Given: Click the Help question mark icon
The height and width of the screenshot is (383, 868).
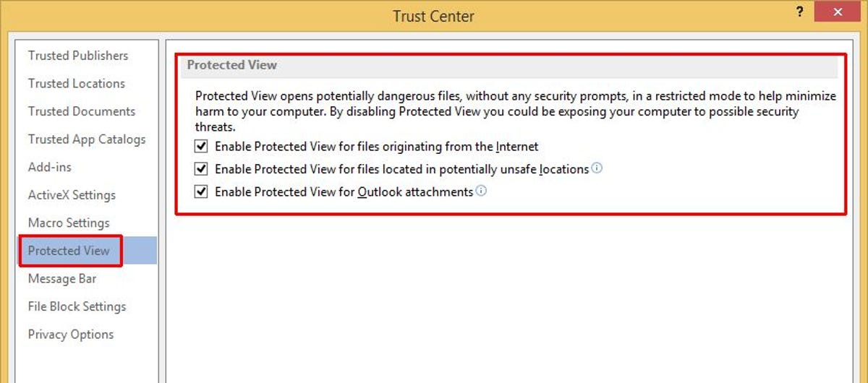Looking at the screenshot, I should [x=800, y=12].
